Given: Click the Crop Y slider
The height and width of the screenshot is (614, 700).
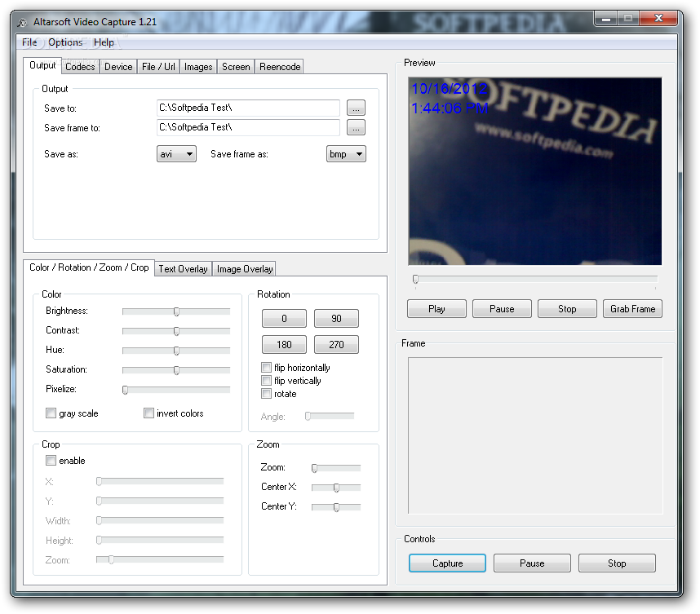Looking at the screenshot, I should 160,501.
